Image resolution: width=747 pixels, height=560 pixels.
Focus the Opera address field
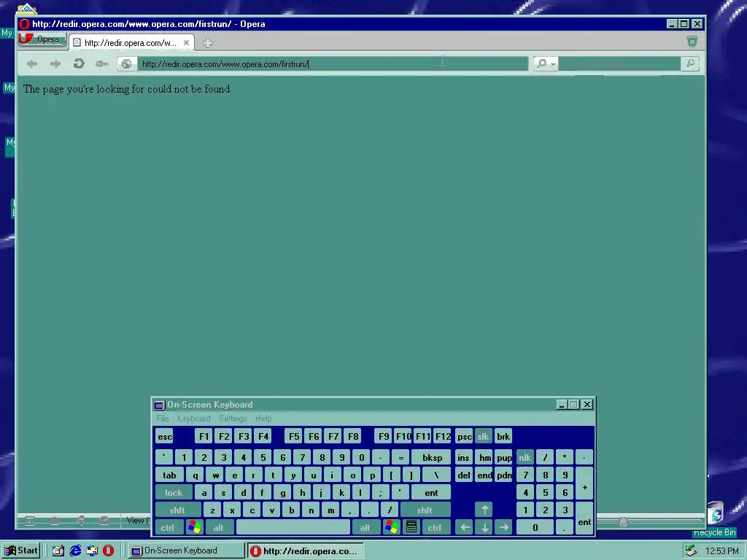click(x=333, y=64)
